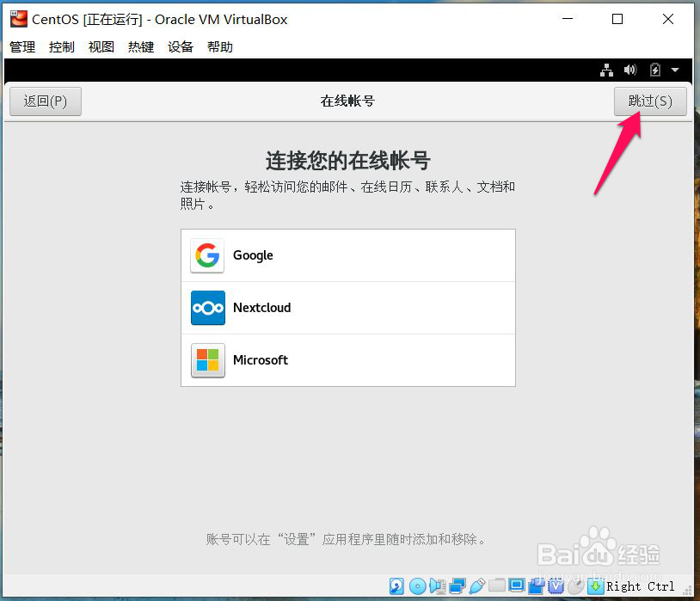
Task: Click the Nextcloud logo icon
Action: coord(208,308)
